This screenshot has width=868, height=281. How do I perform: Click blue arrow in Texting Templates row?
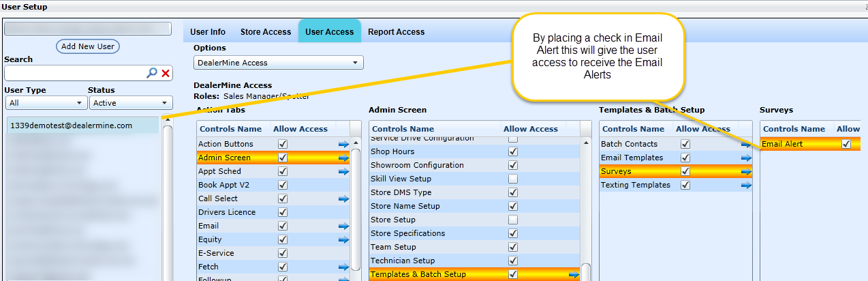coord(746,185)
